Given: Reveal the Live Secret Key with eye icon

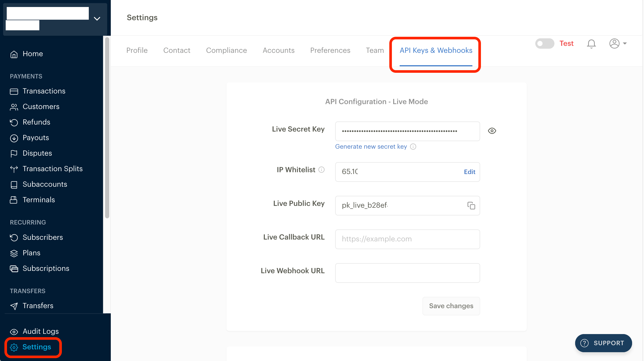Looking at the screenshot, I should (492, 131).
